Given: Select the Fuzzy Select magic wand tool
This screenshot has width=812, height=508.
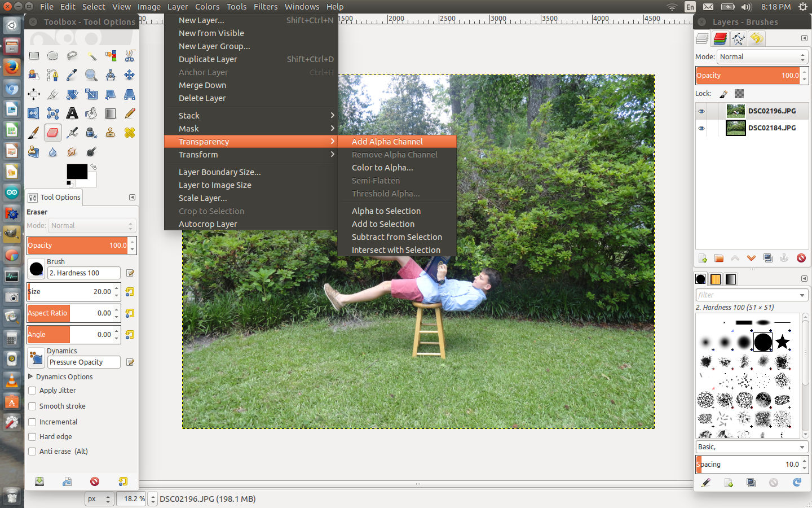Looking at the screenshot, I should click(x=91, y=56).
